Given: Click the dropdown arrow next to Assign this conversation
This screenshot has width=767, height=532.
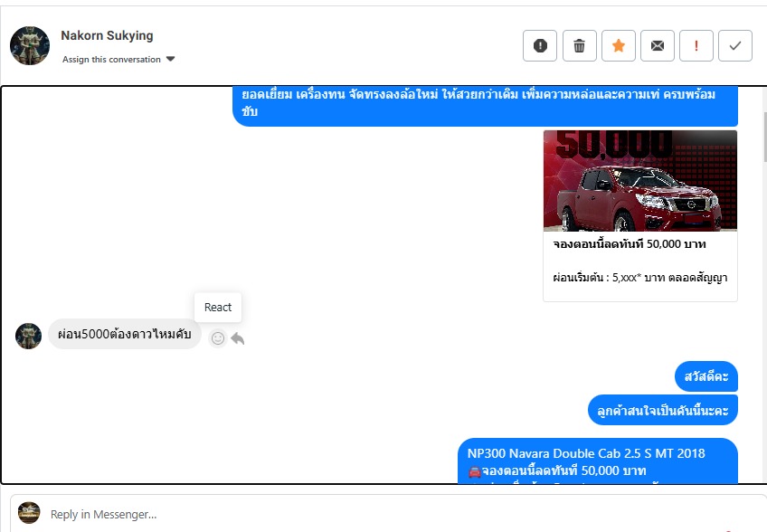Looking at the screenshot, I should pyautogui.click(x=170, y=59).
